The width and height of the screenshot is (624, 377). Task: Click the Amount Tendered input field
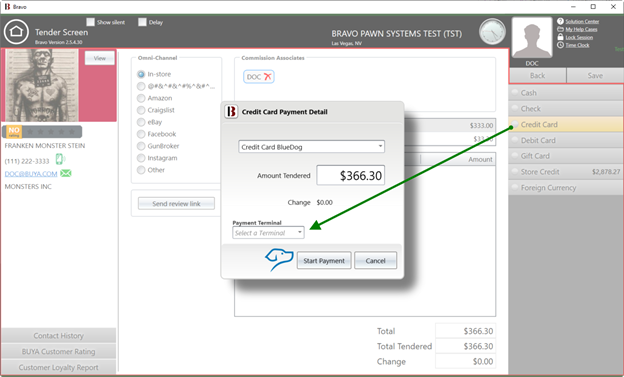click(x=351, y=175)
